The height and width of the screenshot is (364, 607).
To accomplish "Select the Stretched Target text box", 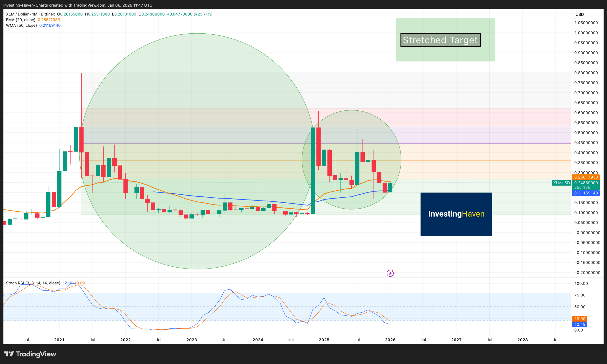I will (x=440, y=40).
